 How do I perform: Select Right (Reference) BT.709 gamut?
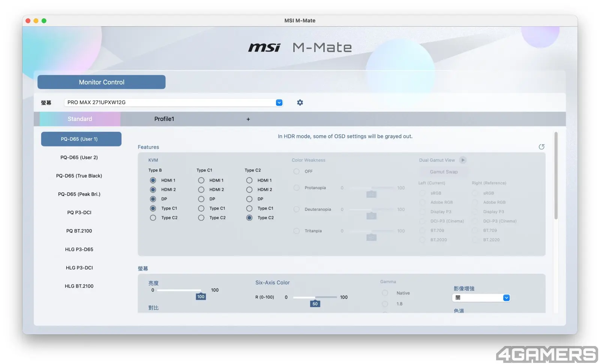pos(475,231)
